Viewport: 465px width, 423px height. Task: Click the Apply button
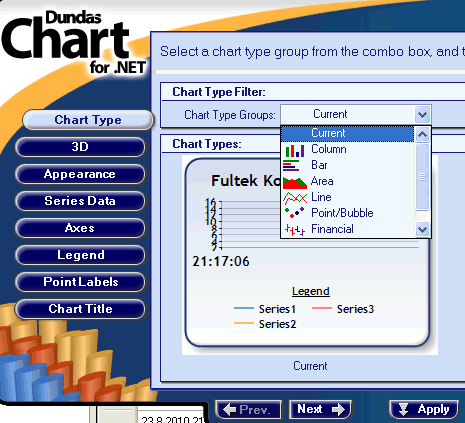[x=424, y=409]
